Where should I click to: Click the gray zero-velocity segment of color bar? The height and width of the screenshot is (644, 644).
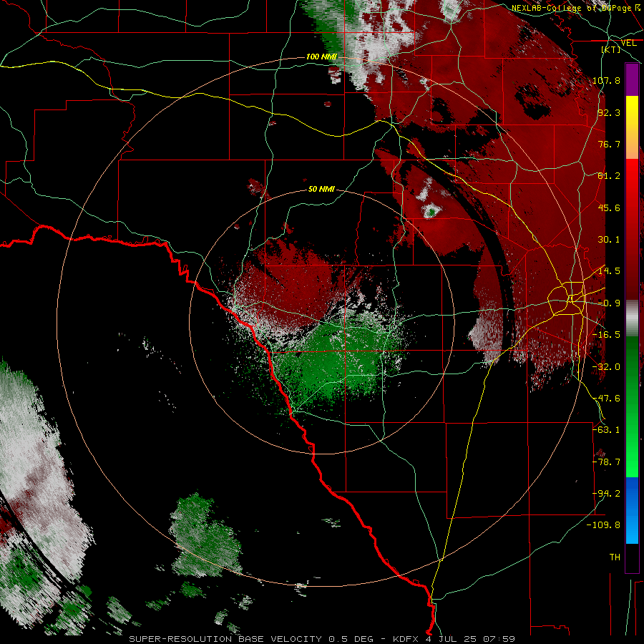click(632, 318)
